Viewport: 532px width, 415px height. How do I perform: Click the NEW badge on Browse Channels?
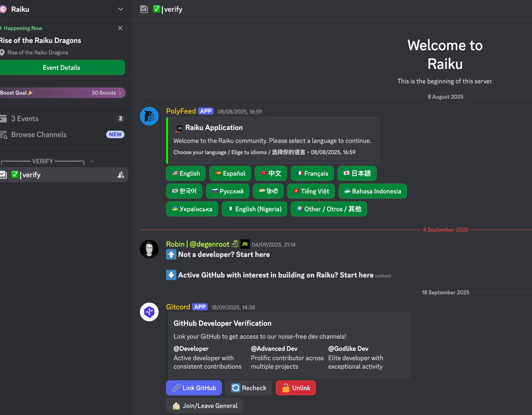tap(115, 134)
